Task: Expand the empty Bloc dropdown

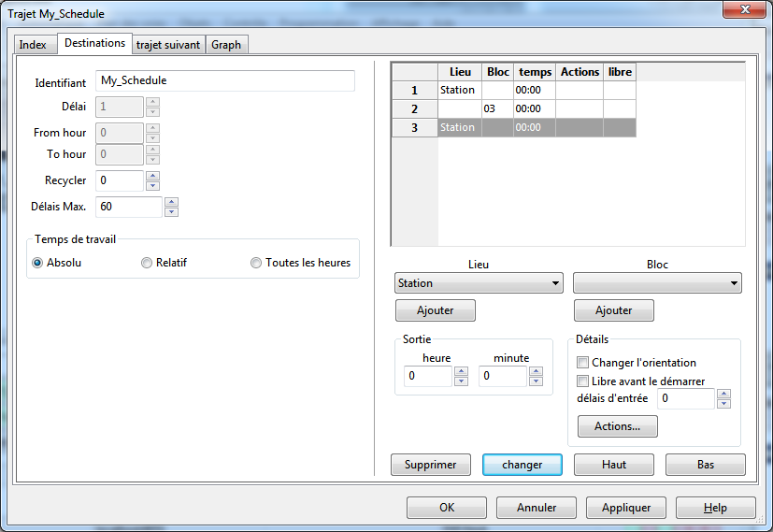Action: click(657, 283)
